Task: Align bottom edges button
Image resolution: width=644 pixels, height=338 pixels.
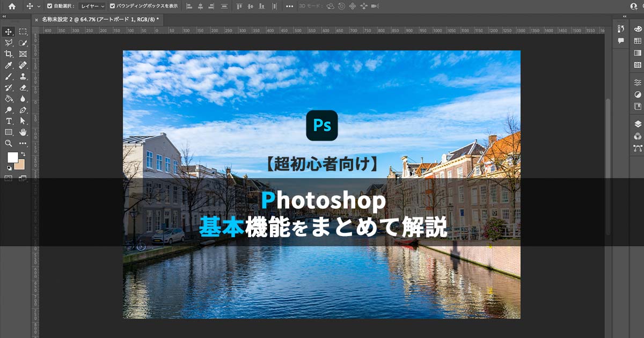Action: pyautogui.click(x=262, y=6)
